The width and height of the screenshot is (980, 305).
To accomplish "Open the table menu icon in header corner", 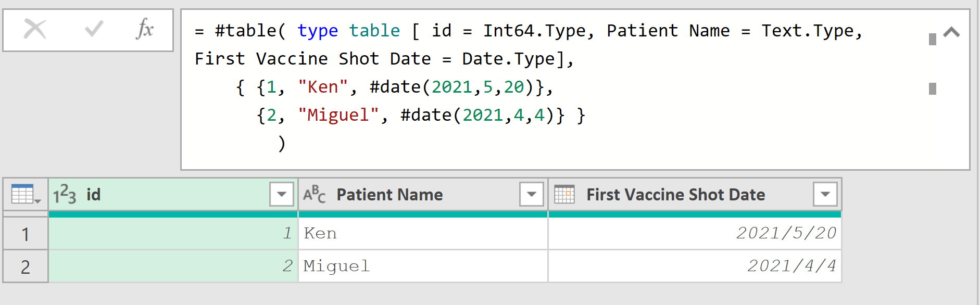I will pos(26,195).
